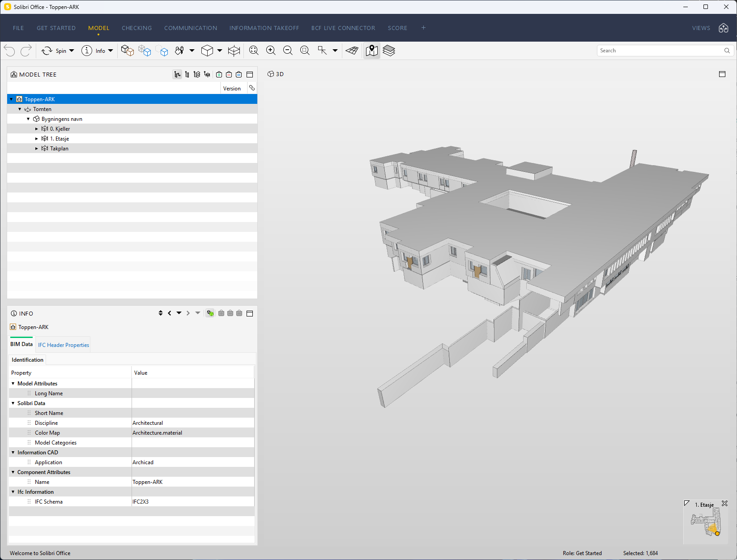Expand the 0. Kjeller tree node
The width and height of the screenshot is (737, 560).
37,129
